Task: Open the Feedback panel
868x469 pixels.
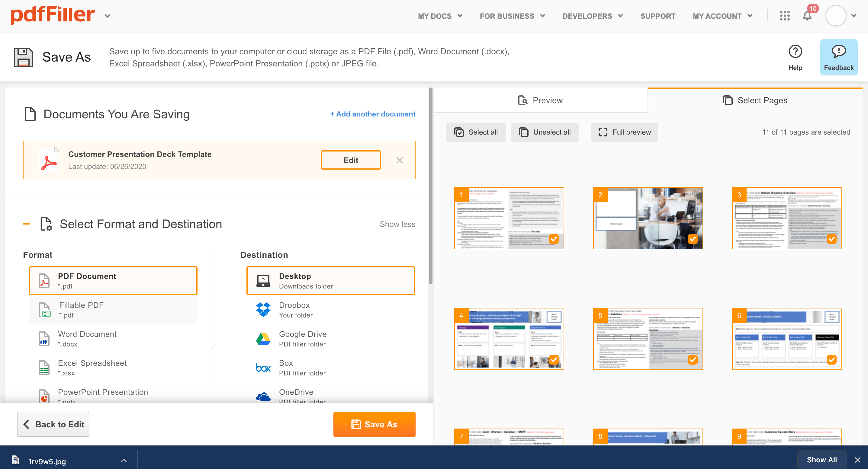Action: (839, 58)
